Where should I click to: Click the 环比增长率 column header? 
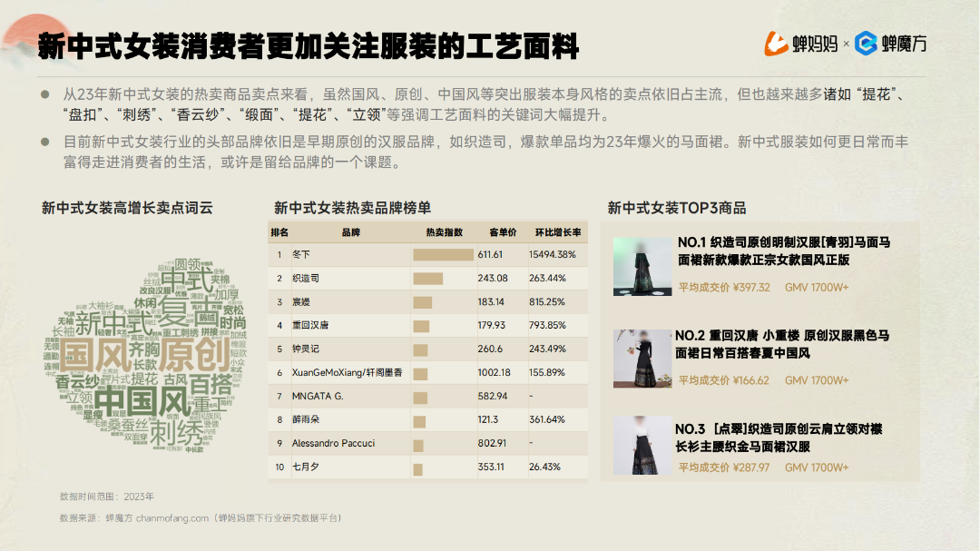pos(557,232)
